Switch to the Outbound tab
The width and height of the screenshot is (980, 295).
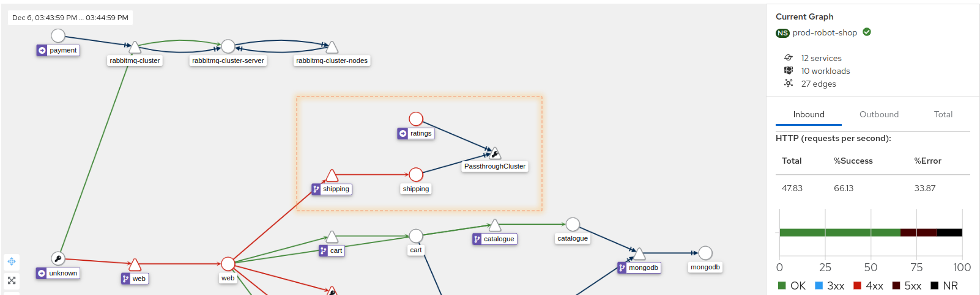[878, 114]
